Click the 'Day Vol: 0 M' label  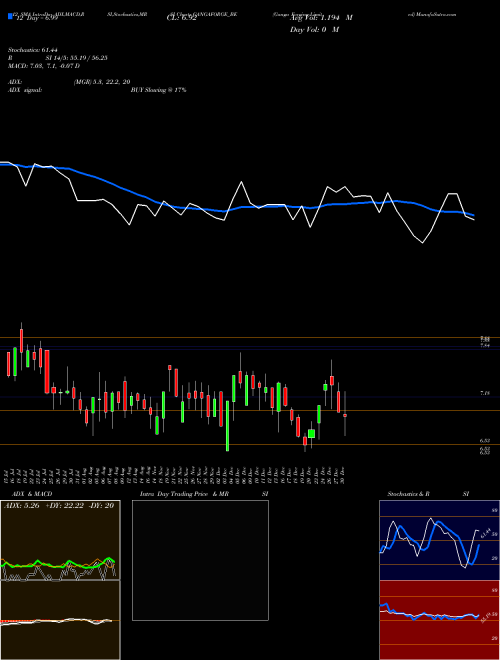click(x=314, y=30)
